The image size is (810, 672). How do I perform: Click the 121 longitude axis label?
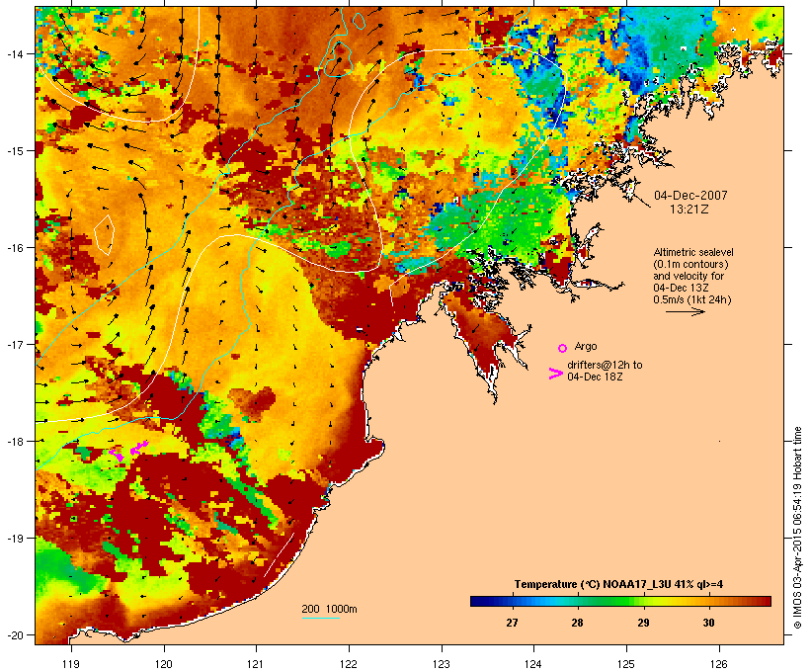point(256,664)
